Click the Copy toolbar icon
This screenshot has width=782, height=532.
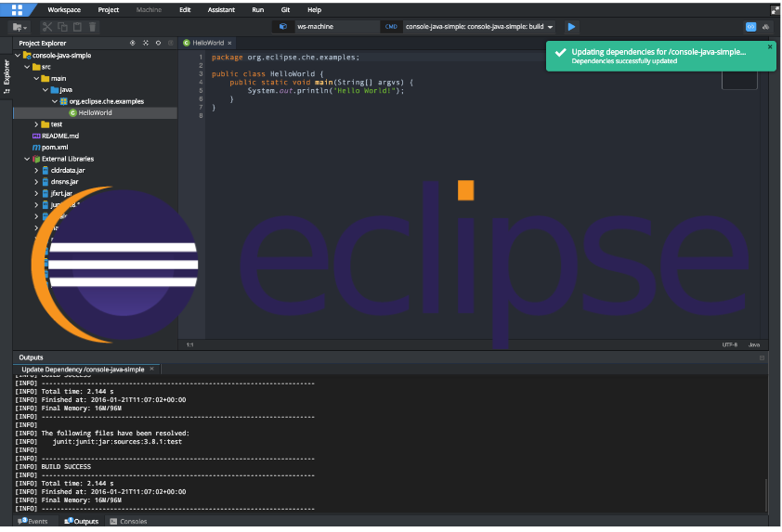62,27
